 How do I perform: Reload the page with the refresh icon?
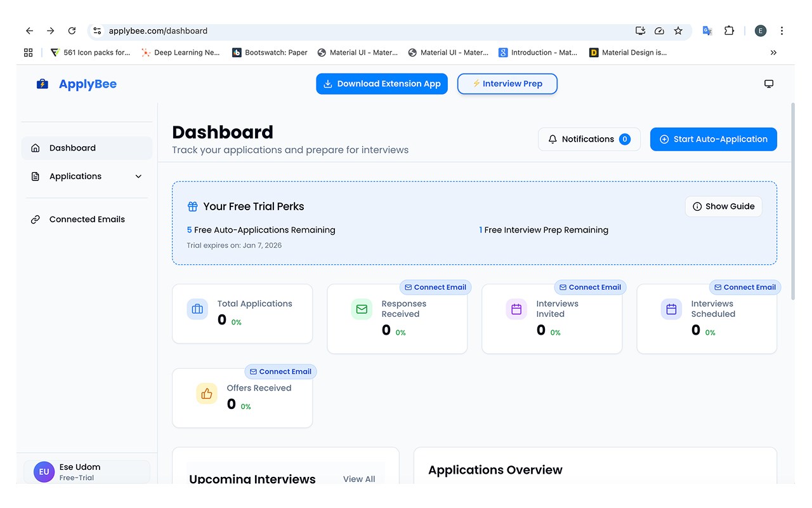click(72, 30)
